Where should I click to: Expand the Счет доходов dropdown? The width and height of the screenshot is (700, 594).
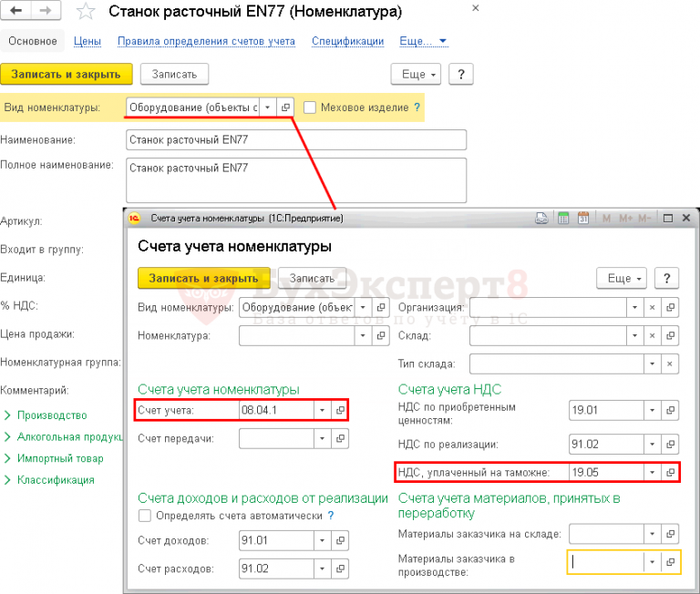click(323, 540)
